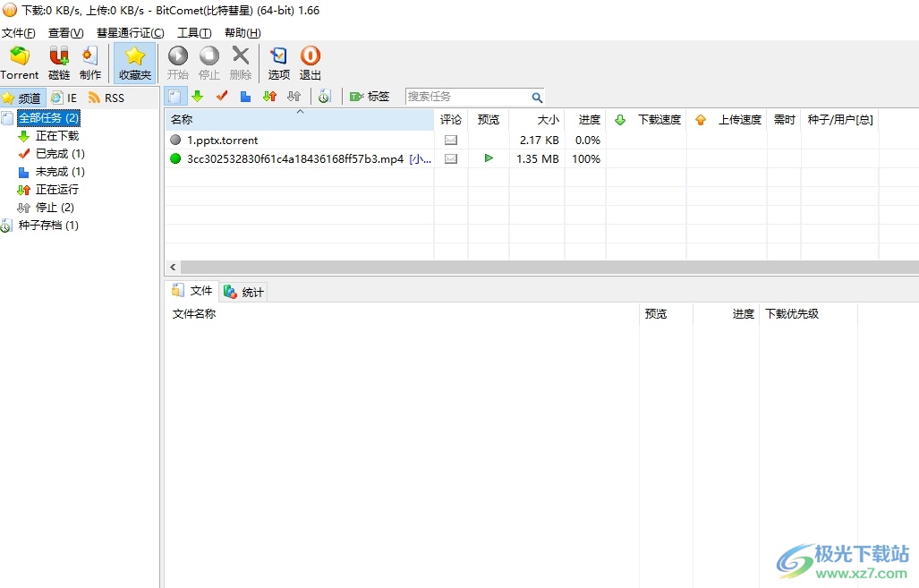
Task: Switch to the 文件 bottom tab
Action: pyautogui.click(x=192, y=291)
